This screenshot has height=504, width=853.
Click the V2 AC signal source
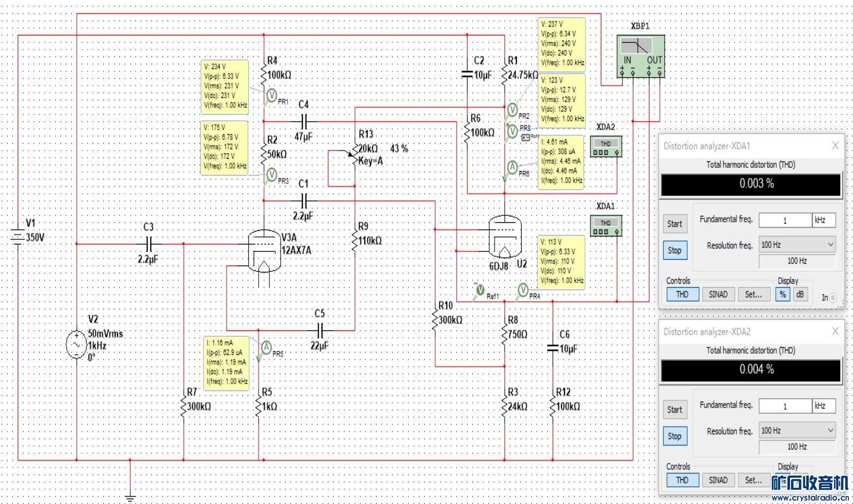click(x=77, y=344)
